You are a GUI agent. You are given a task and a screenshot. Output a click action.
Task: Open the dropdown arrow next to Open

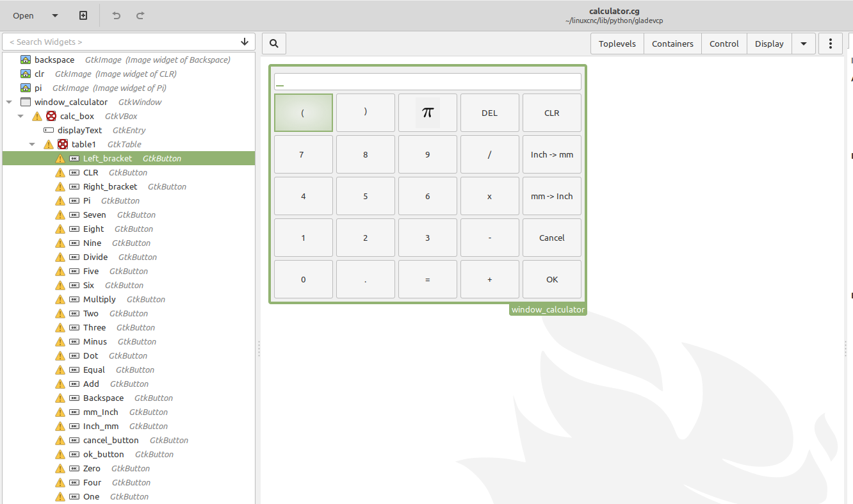(x=55, y=15)
